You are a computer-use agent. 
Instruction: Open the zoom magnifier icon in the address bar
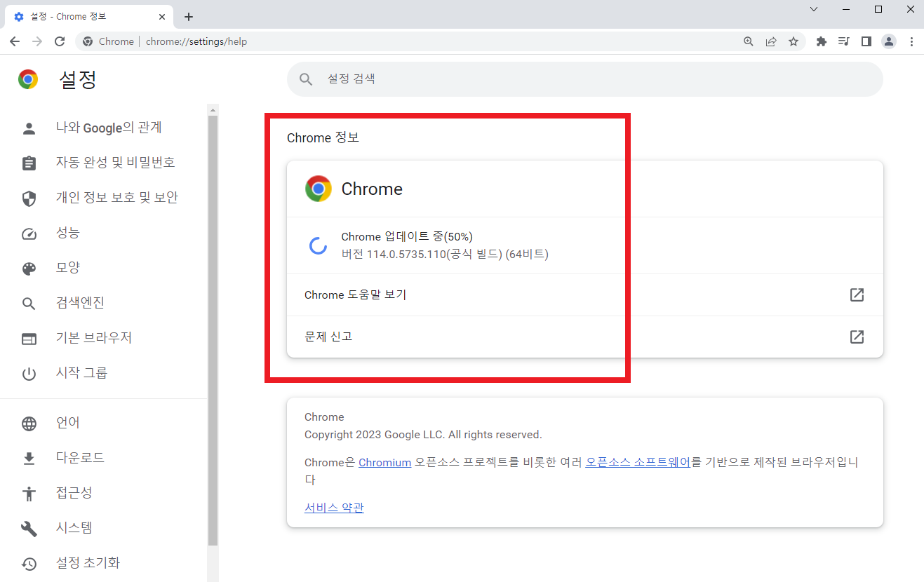tap(749, 41)
